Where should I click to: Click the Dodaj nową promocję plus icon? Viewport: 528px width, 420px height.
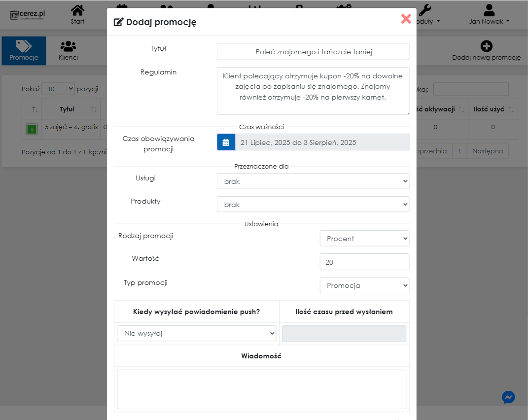click(x=486, y=47)
